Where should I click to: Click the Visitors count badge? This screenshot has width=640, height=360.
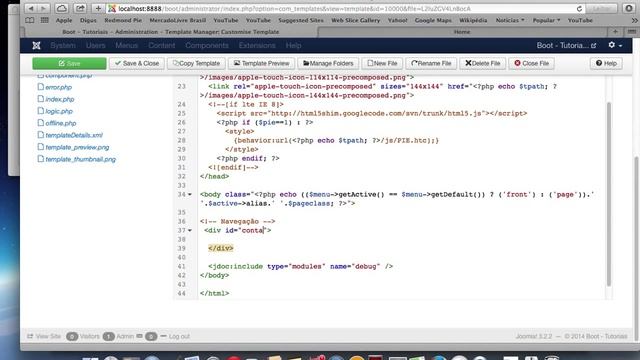tap(72, 336)
